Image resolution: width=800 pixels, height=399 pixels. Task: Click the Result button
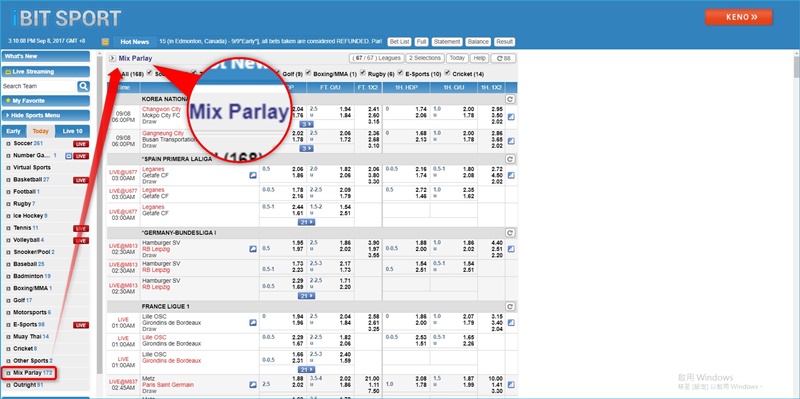click(505, 42)
